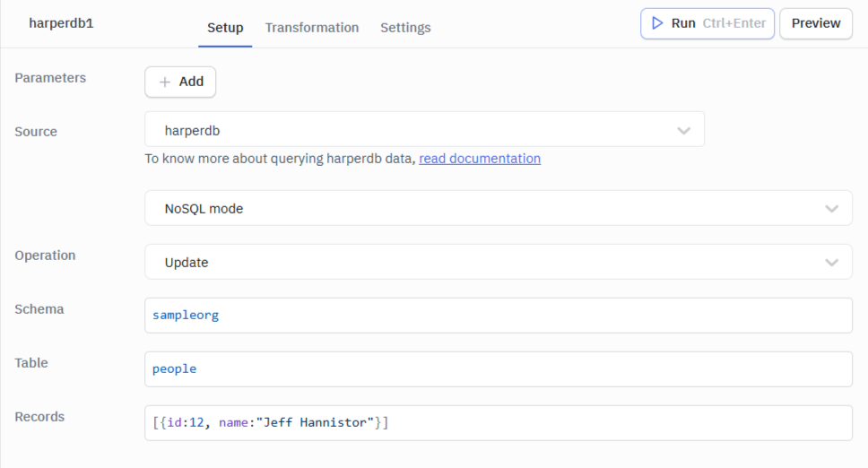This screenshot has width=868, height=468.
Task: Click the Schema label
Action: coord(39,309)
